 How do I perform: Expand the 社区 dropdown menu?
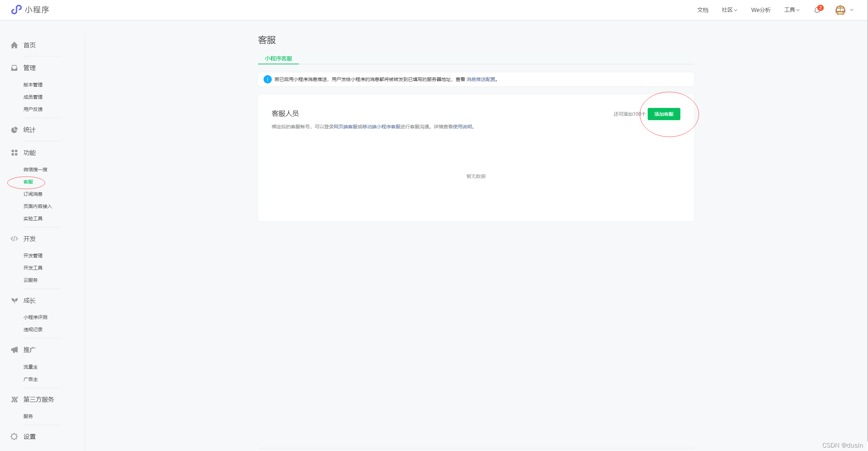click(x=729, y=10)
